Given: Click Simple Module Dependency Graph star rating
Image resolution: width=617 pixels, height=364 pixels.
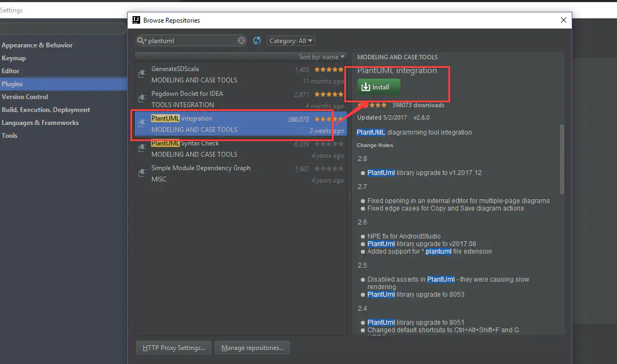Looking at the screenshot, I should (329, 169).
